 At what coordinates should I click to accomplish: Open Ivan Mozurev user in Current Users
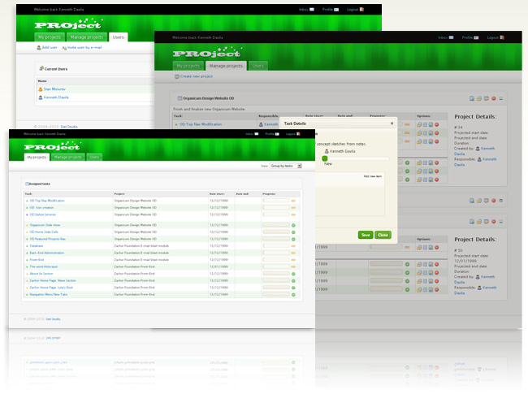pyautogui.click(x=56, y=89)
